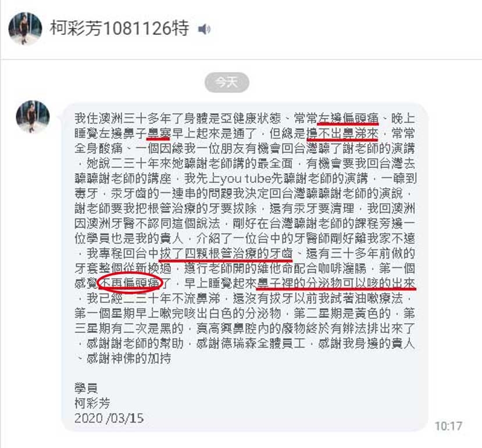482x448 pixels.
Task: Click the date 2020 /03/15 in message
Action: point(109,418)
